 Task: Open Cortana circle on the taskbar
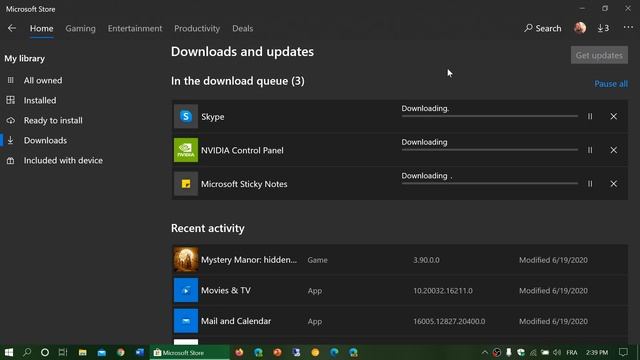pyautogui.click(x=45, y=352)
